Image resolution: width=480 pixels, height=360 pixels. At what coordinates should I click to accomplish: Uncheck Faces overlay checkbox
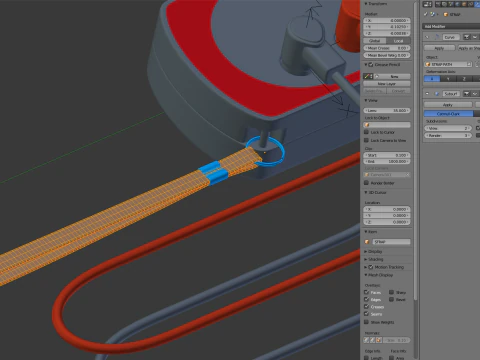[366, 292]
